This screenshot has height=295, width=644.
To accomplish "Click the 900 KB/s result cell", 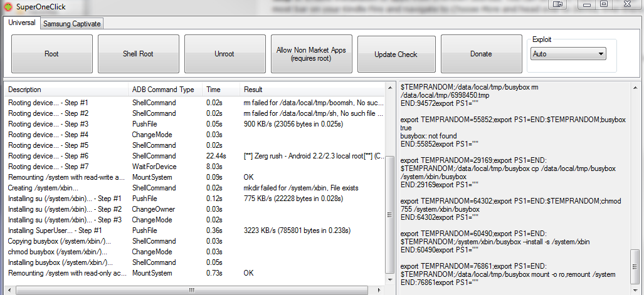I will click(293, 124).
